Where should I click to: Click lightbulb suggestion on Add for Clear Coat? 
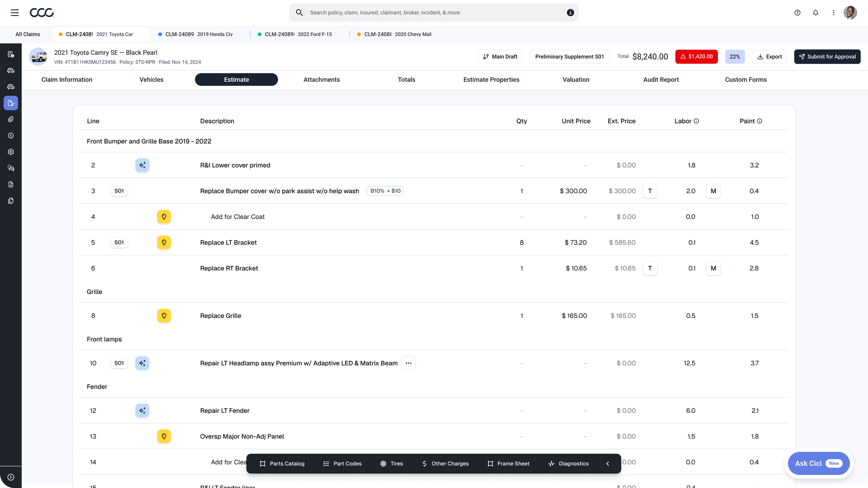pos(164,217)
